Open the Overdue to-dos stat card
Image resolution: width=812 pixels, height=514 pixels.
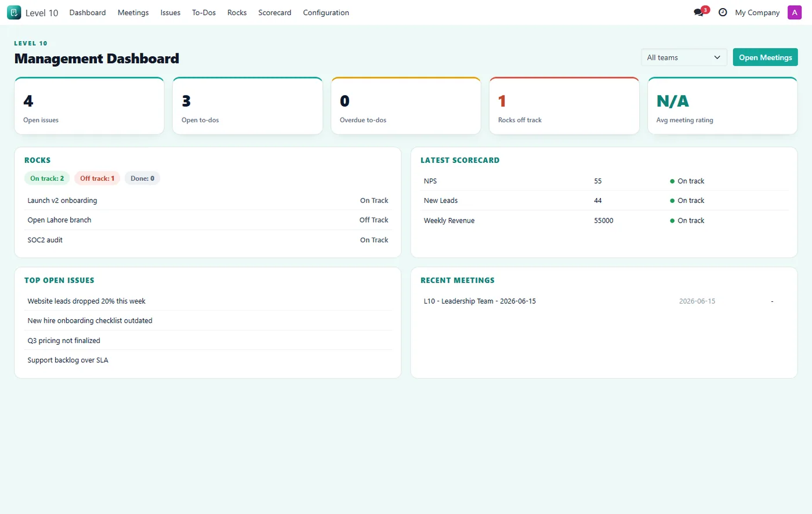click(406, 106)
